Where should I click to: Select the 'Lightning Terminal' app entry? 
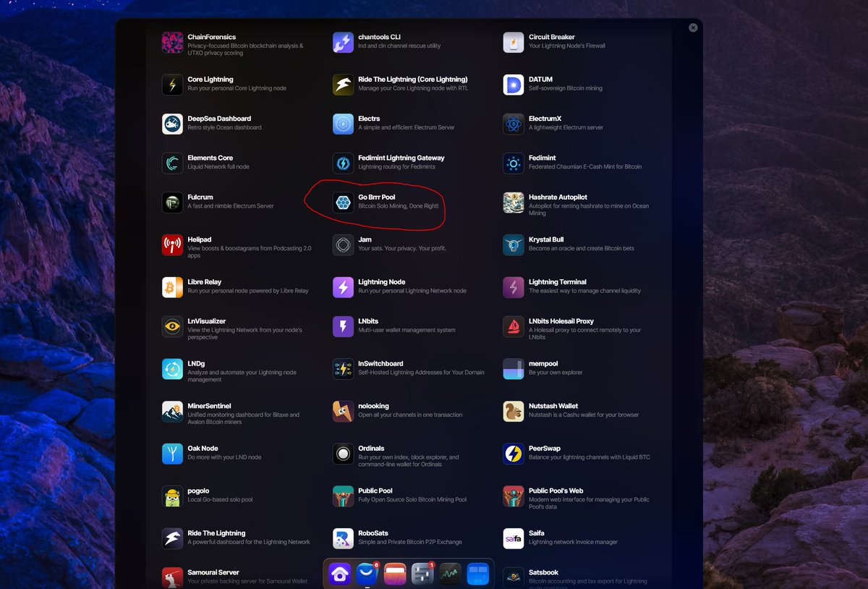point(572,287)
